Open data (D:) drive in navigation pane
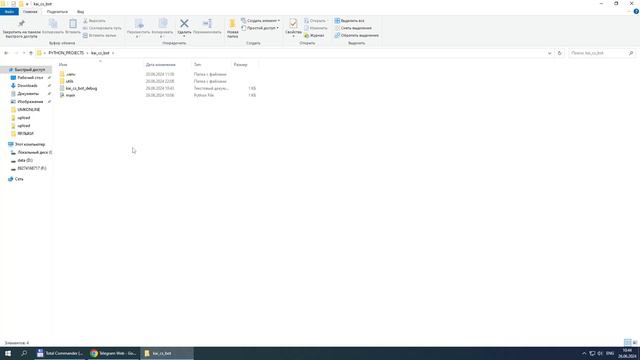The height and width of the screenshot is (360, 640). [x=25, y=160]
